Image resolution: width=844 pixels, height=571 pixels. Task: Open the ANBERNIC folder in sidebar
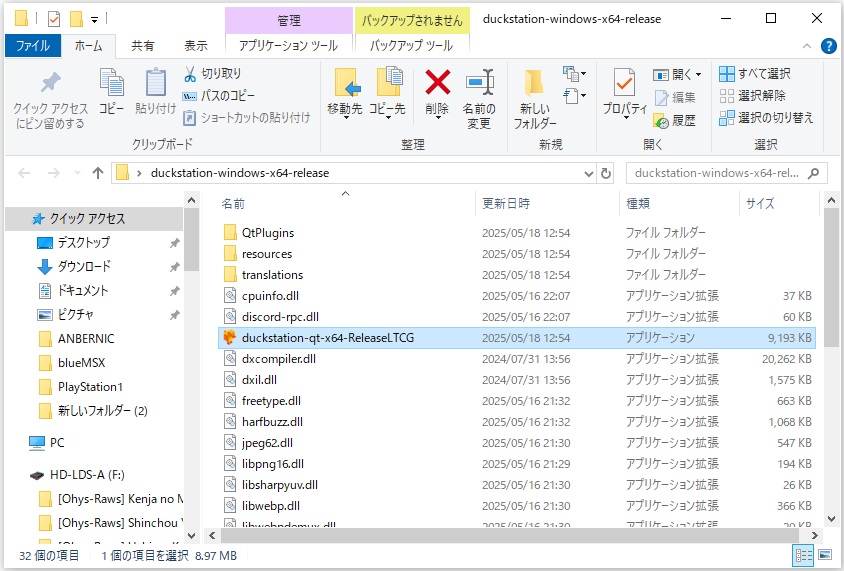(x=86, y=339)
